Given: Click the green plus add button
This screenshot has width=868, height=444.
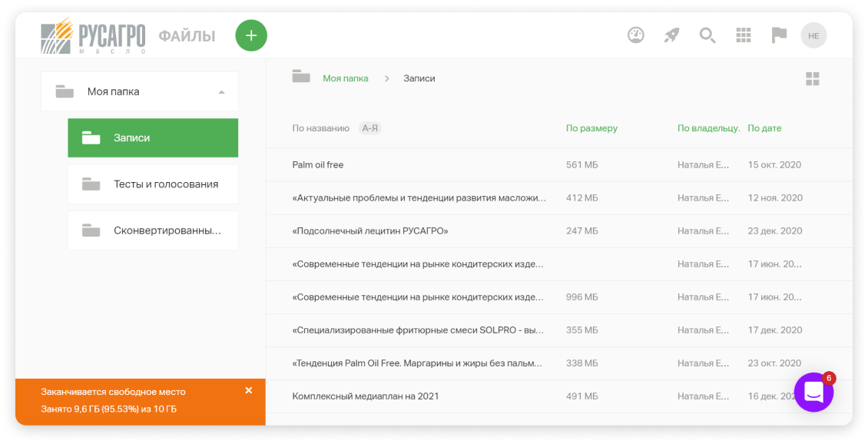Looking at the screenshot, I should 251,35.
